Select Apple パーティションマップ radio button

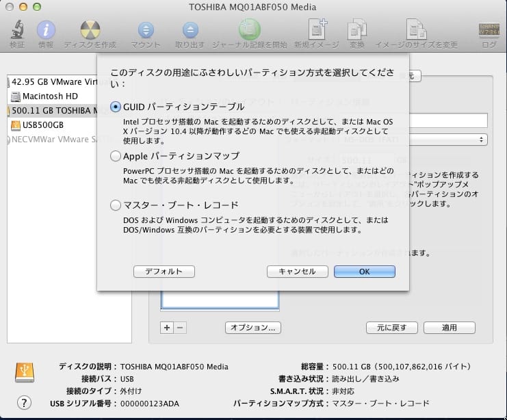click(x=116, y=156)
